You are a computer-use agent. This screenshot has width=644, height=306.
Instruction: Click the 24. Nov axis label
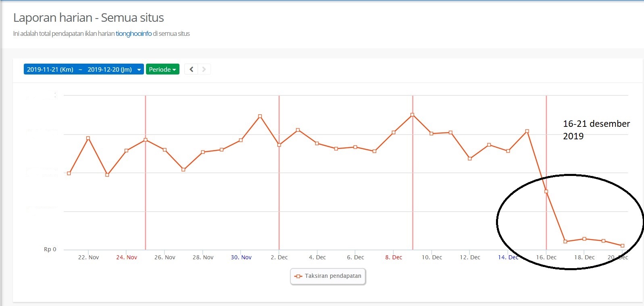(x=127, y=257)
